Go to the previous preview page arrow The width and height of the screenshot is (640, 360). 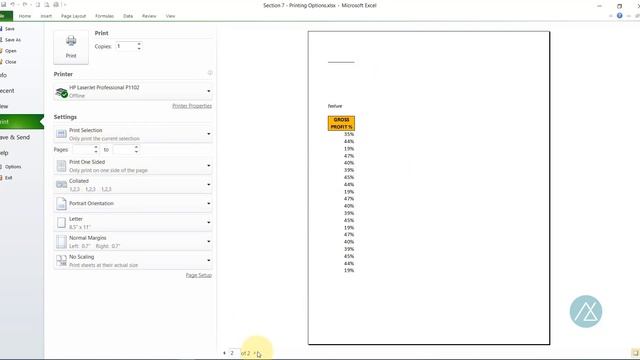pyautogui.click(x=224, y=353)
